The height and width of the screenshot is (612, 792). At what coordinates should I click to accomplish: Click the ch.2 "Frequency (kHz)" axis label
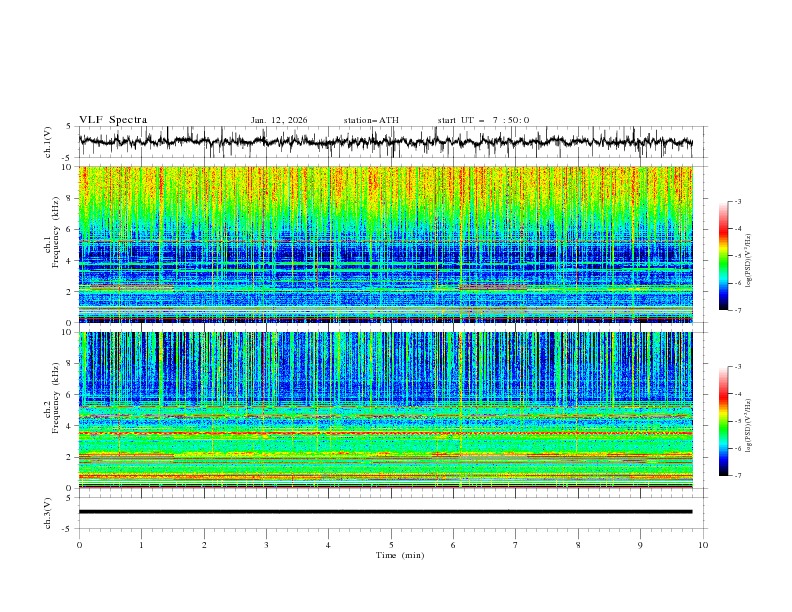[56, 397]
